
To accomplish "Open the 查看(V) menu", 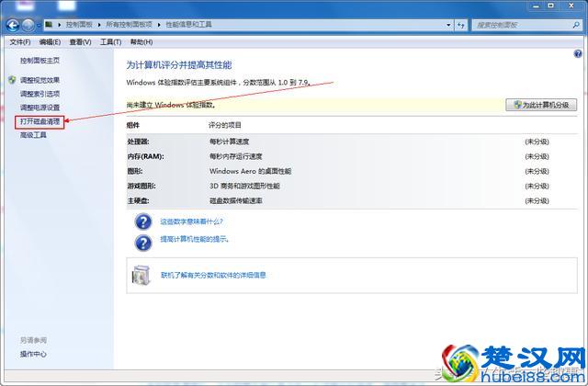I will click(80, 42).
